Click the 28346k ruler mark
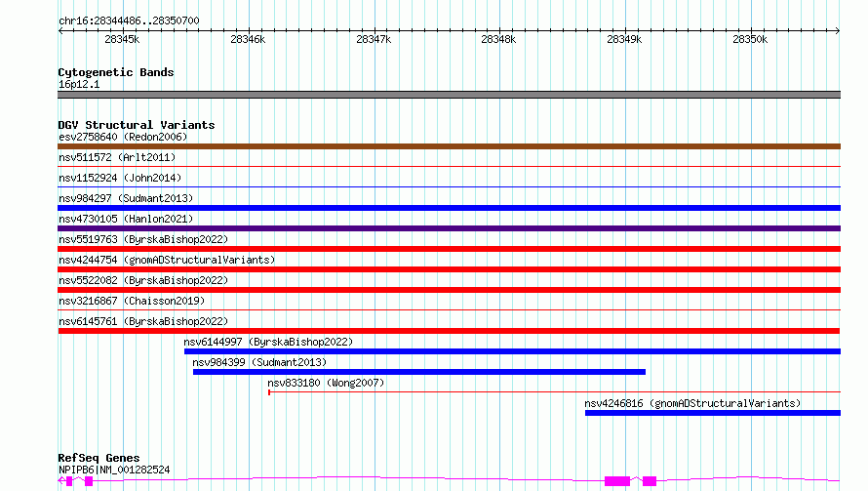868x491 pixels. (248, 39)
